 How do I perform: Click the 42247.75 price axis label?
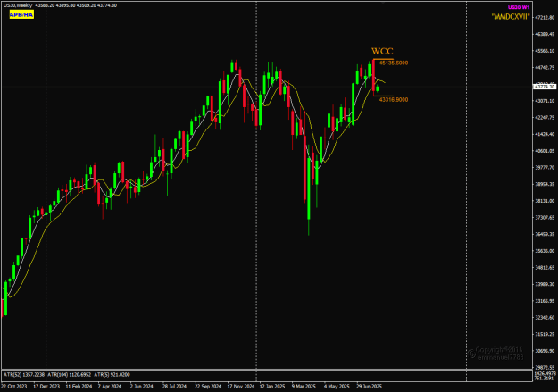[x=545, y=118]
